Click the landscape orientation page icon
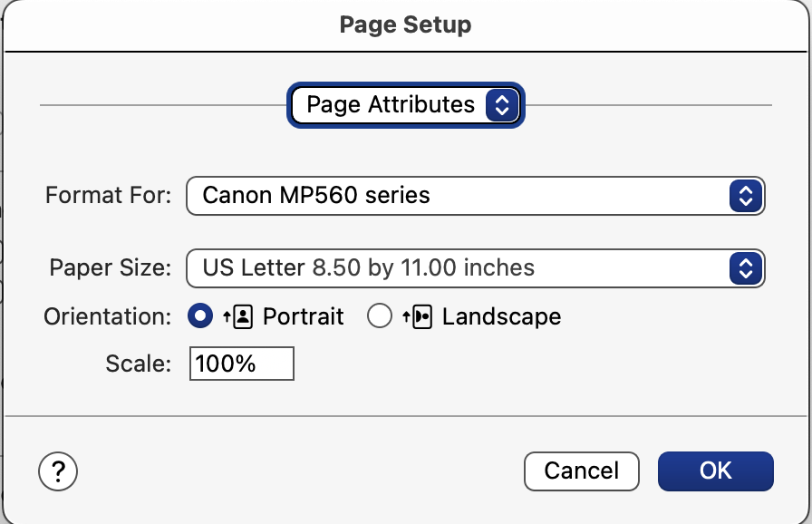The height and width of the screenshot is (524, 812). click(x=418, y=316)
